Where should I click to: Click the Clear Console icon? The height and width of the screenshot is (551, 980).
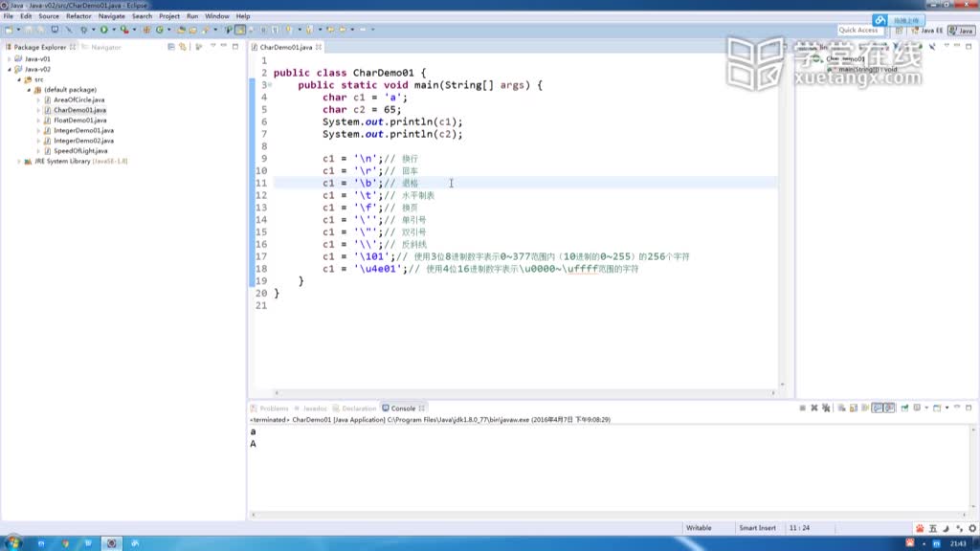click(x=842, y=408)
